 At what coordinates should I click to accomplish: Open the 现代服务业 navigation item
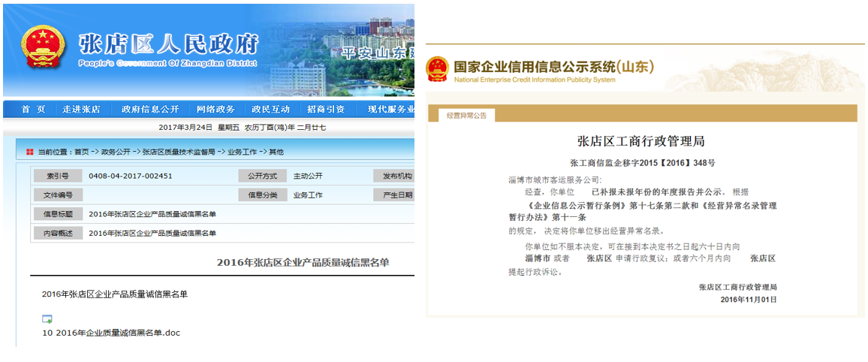pyautogui.click(x=390, y=110)
